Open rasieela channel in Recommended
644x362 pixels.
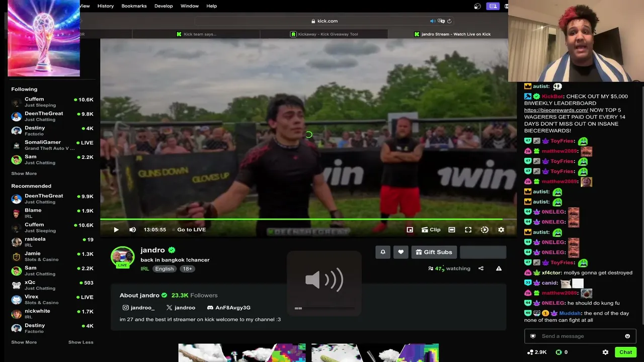52,242
